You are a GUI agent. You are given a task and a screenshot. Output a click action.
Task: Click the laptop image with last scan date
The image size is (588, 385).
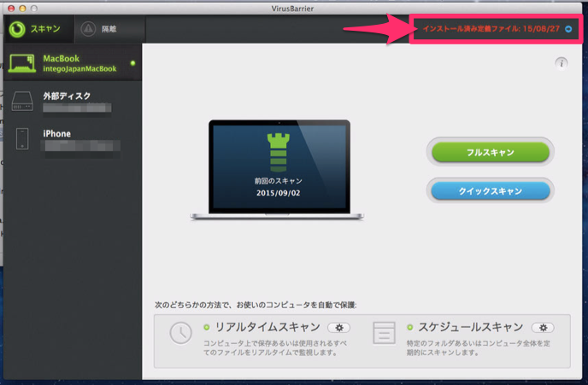click(277, 170)
